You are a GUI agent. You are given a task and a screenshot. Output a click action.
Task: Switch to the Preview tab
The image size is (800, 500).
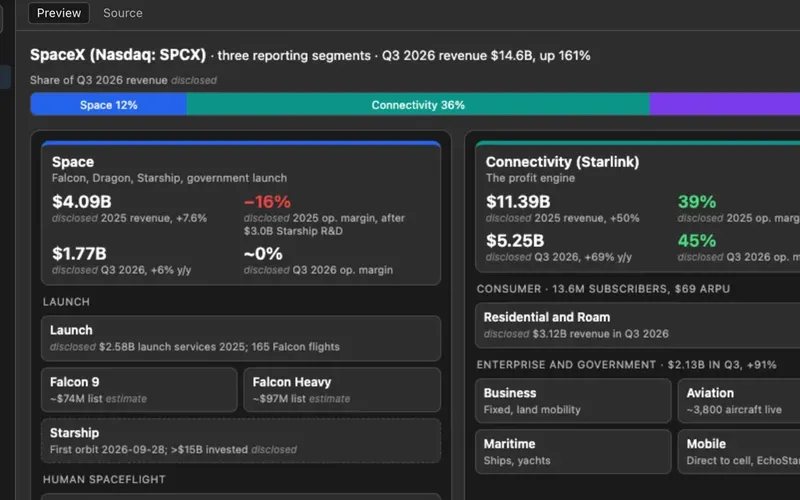pos(59,13)
